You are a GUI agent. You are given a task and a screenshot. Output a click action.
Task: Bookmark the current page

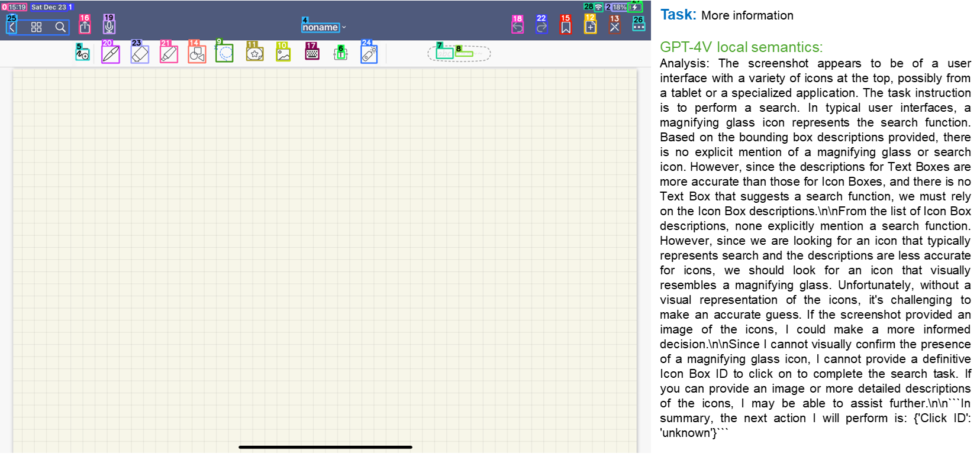click(566, 27)
